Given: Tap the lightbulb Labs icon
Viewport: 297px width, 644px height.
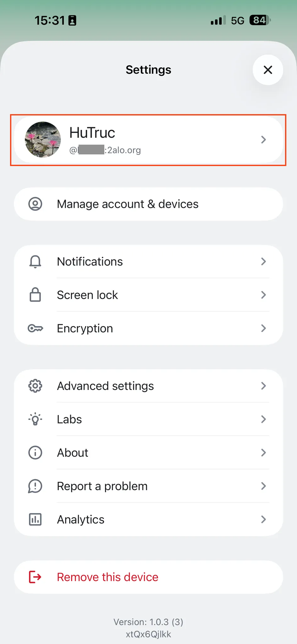Looking at the screenshot, I should coord(35,419).
